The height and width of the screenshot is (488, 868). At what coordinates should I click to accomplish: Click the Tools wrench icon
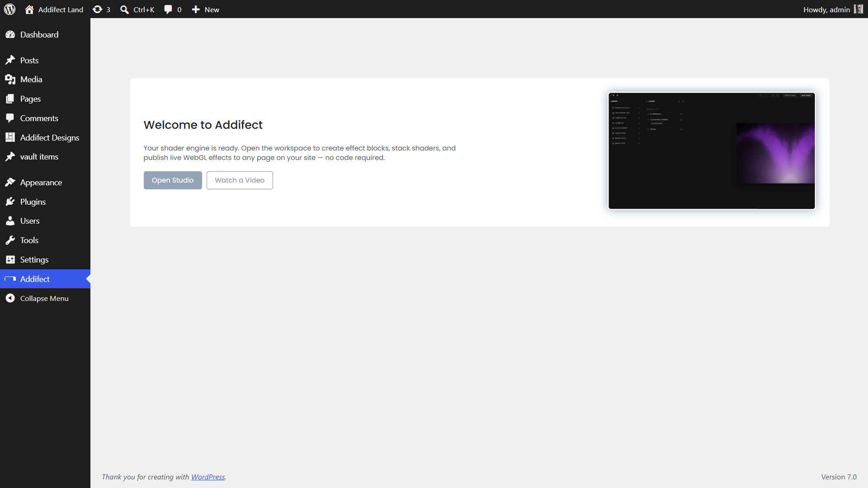(x=10, y=240)
